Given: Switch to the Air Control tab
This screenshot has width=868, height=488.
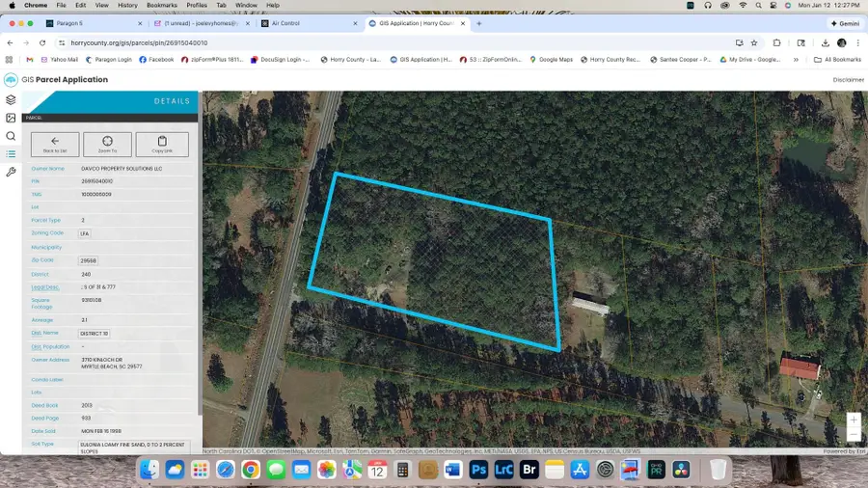Looking at the screenshot, I should (309, 23).
